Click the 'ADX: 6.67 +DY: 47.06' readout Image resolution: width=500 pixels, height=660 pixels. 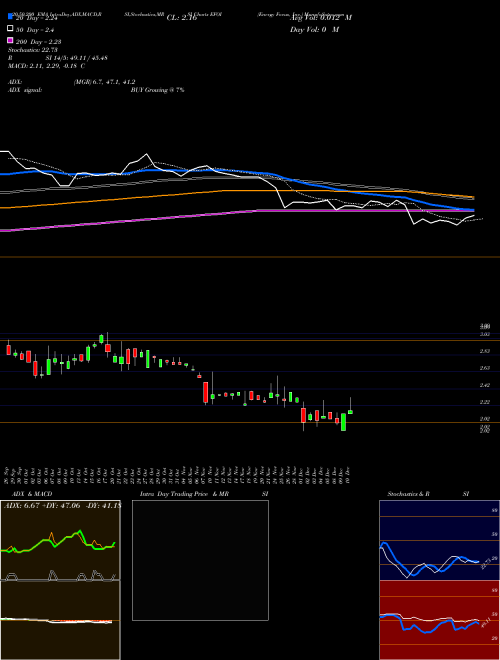pos(43,506)
